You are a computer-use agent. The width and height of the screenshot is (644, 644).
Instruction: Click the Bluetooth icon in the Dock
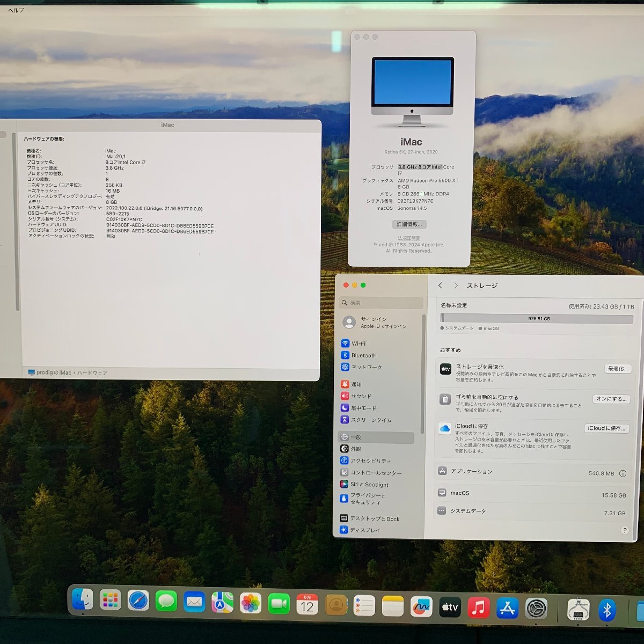coord(607,610)
